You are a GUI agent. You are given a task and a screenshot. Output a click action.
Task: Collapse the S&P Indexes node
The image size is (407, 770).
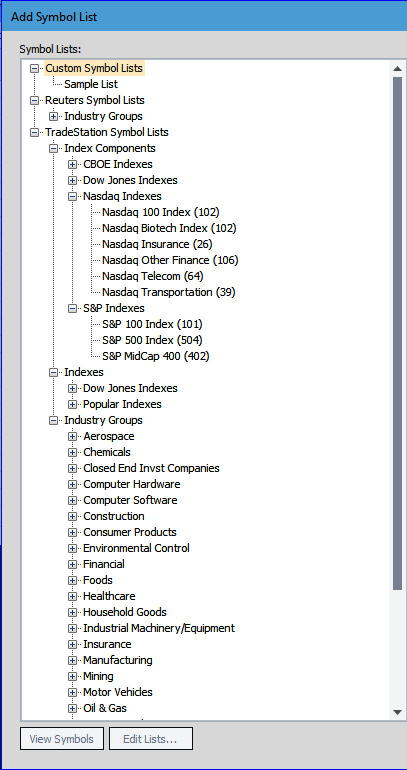73,308
